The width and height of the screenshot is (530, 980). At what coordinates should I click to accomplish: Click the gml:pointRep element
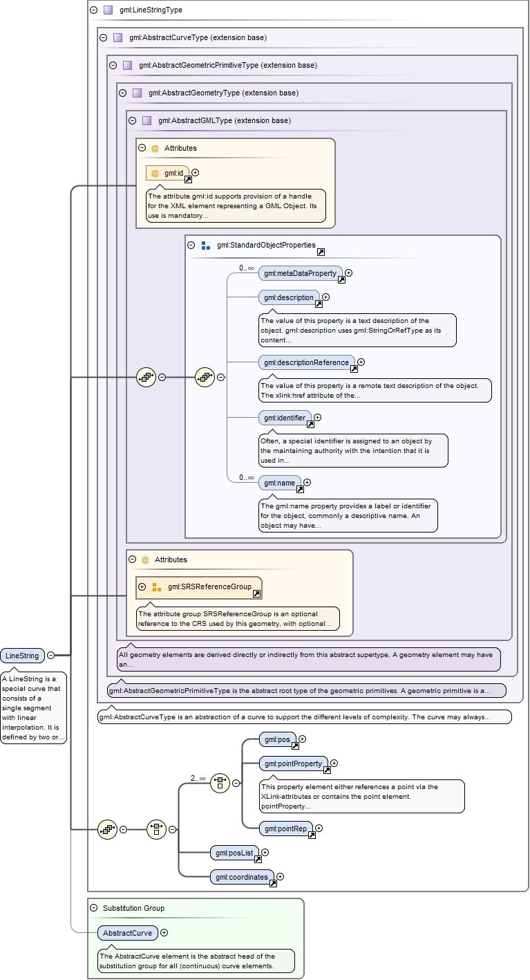(x=285, y=829)
